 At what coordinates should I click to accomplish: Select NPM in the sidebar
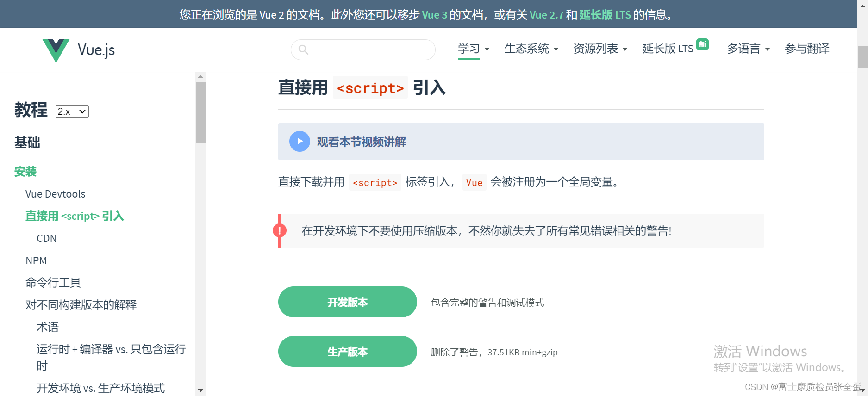tap(36, 260)
